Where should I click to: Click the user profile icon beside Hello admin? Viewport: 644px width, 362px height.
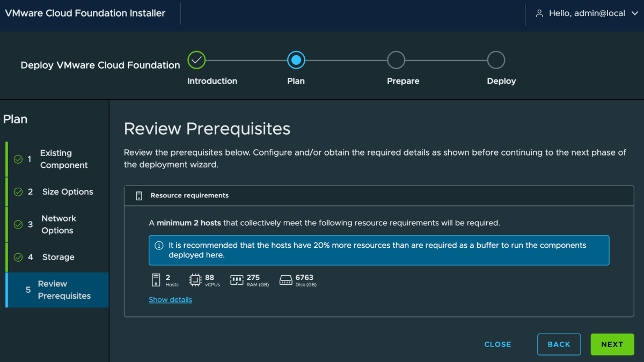point(539,13)
